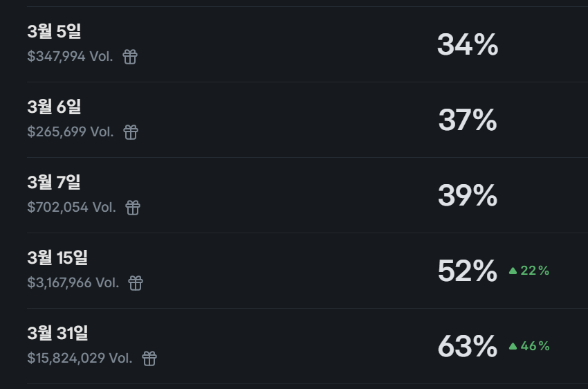The image size is (588, 389).
Task: Click the gift icon for 3월 7일
Action: (x=133, y=208)
